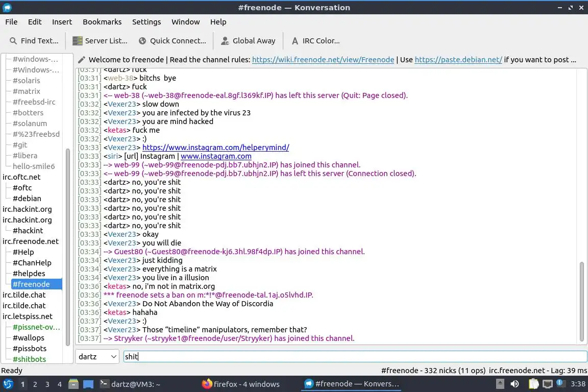Image resolution: width=588 pixels, height=392 pixels.
Task: Switch to virtual desktop 2
Action: point(35,384)
